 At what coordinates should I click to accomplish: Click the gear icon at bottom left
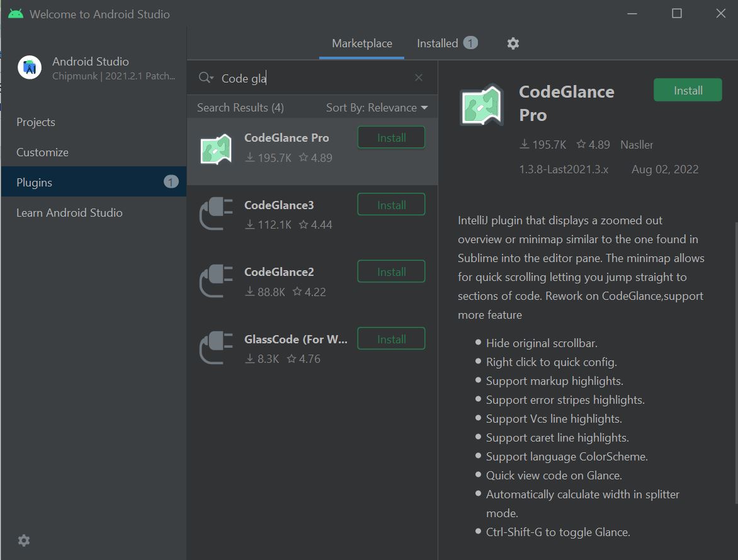[23, 540]
